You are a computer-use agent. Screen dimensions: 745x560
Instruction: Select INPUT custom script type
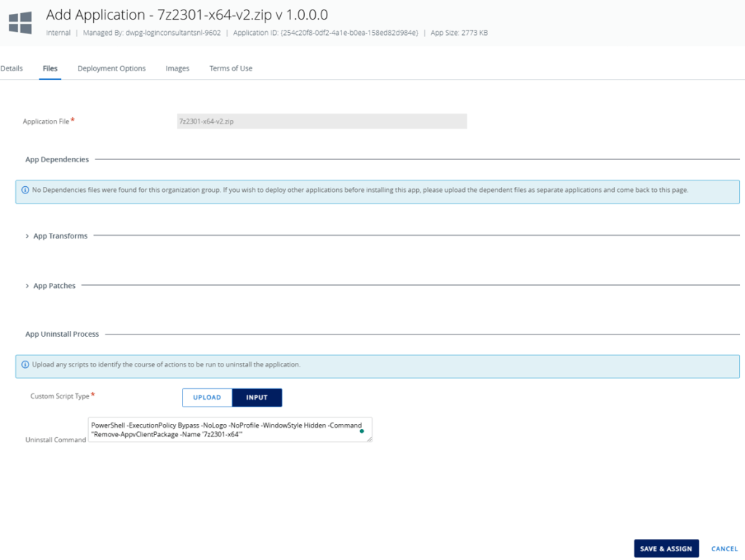coord(257,397)
